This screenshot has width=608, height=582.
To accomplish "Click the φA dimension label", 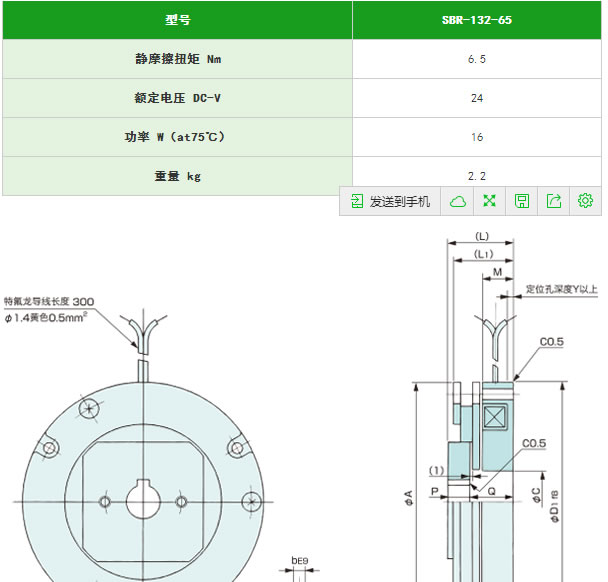I will pos(408,498).
